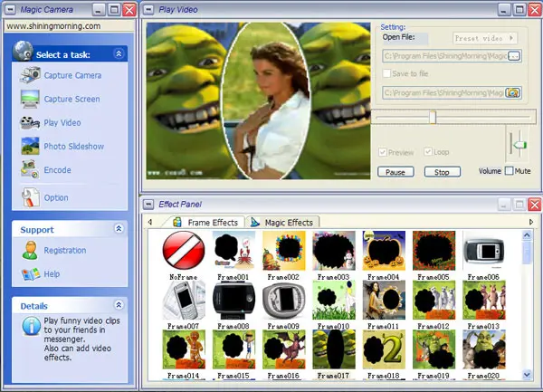This screenshot has width=543, height=392.
Task: Click the video playback position slider
Action: click(433, 117)
